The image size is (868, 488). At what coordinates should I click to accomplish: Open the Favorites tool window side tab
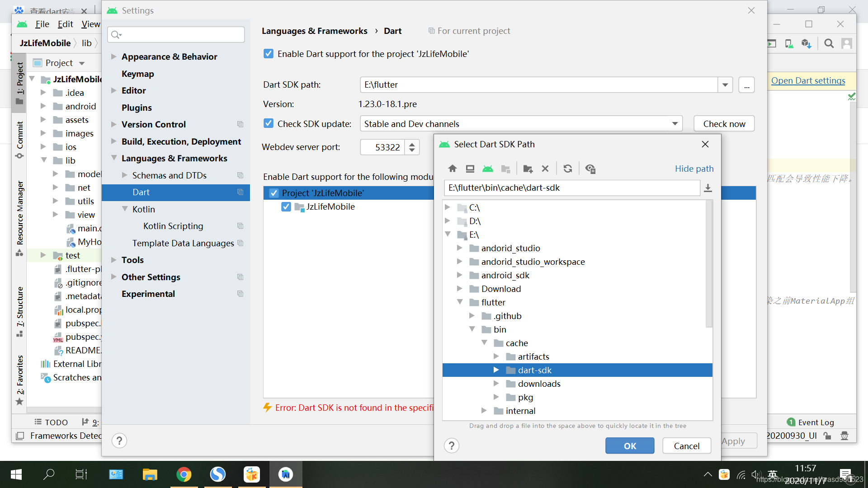19,380
